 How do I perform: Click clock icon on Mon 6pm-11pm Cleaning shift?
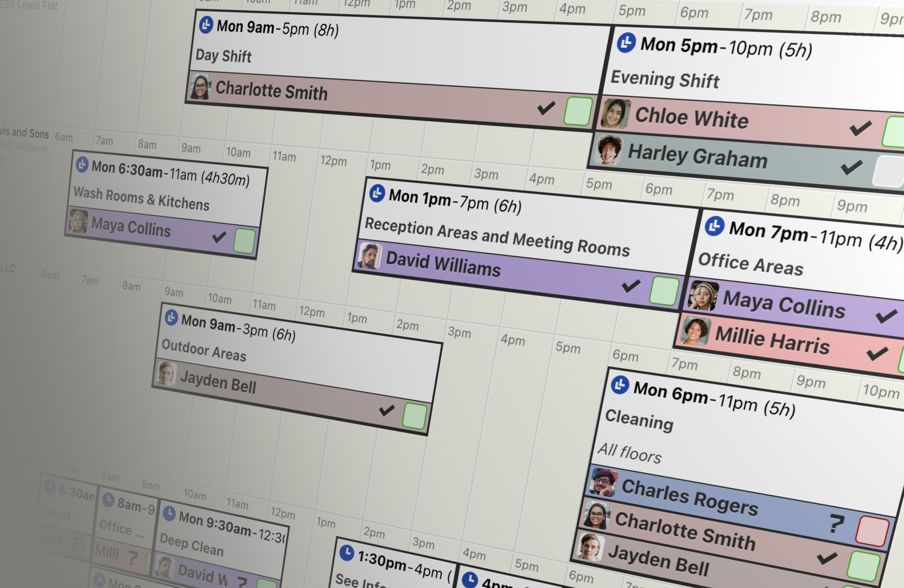coord(620,385)
